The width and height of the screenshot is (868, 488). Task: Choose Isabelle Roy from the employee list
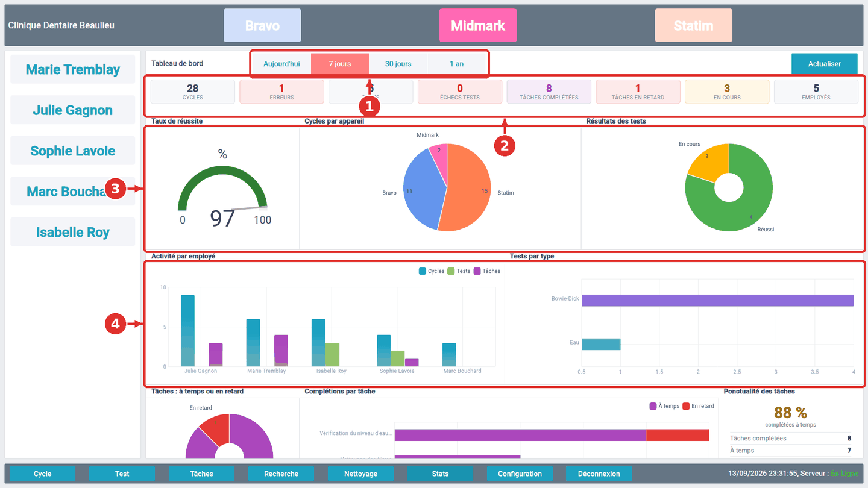tap(73, 232)
